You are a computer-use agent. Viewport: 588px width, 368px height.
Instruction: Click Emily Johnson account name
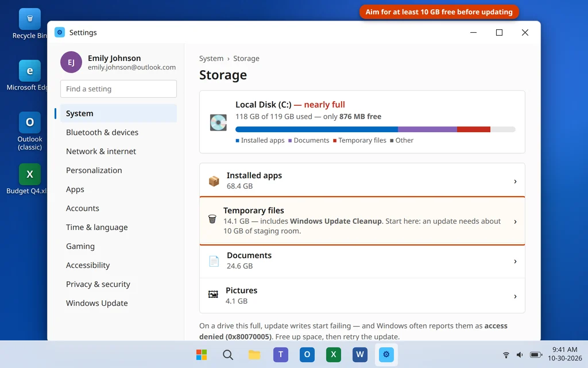[x=114, y=58]
